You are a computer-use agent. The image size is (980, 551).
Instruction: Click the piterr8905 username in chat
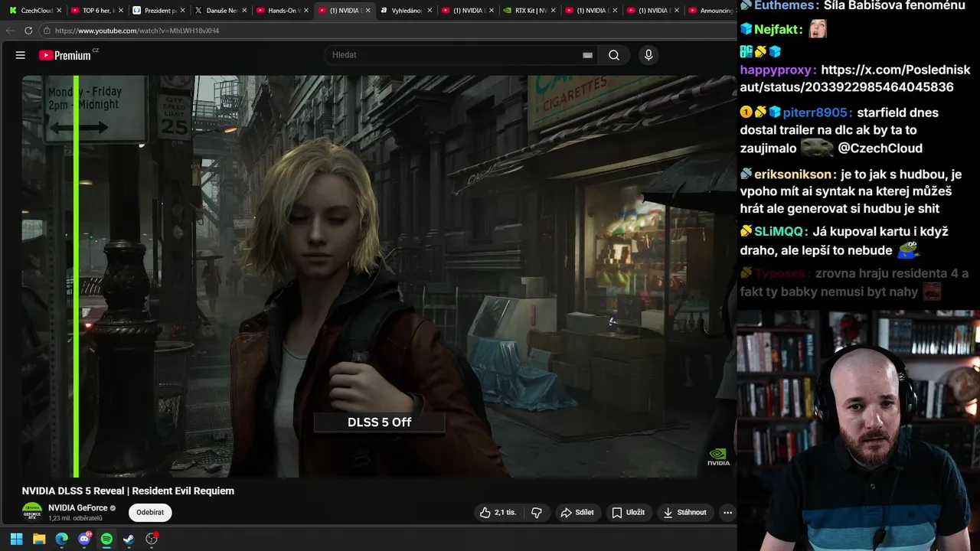pyautogui.click(x=816, y=112)
